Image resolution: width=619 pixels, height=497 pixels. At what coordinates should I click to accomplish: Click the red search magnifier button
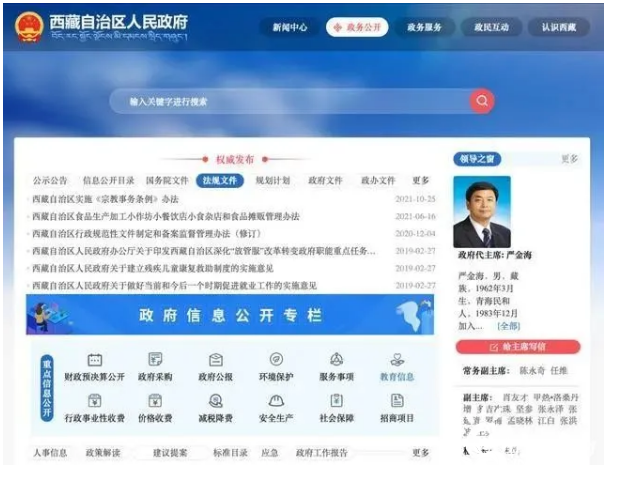(x=482, y=101)
